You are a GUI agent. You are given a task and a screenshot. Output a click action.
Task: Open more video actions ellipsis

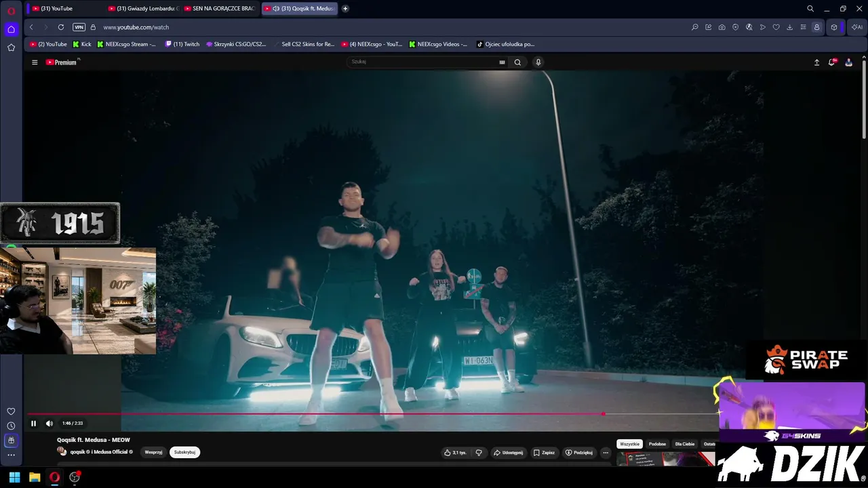click(x=606, y=453)
